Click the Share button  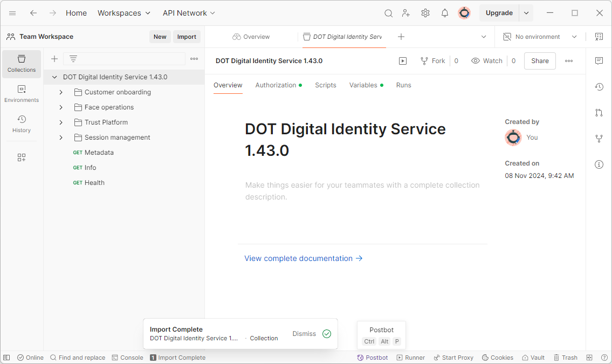(540, 61)
